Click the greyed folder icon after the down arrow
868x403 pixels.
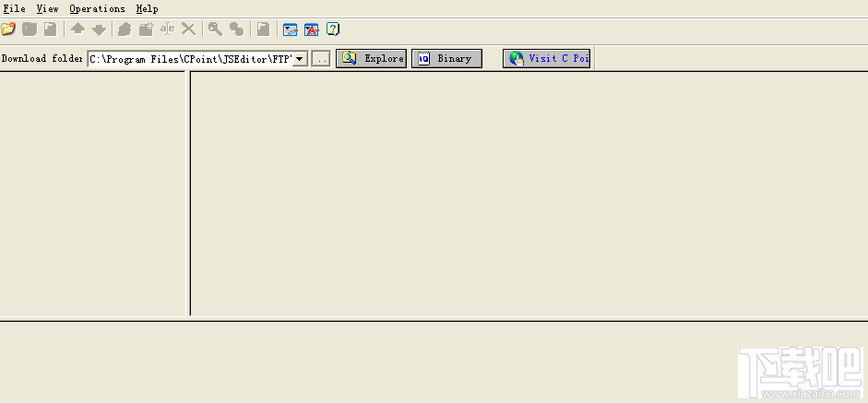click(x=125, y=29)
